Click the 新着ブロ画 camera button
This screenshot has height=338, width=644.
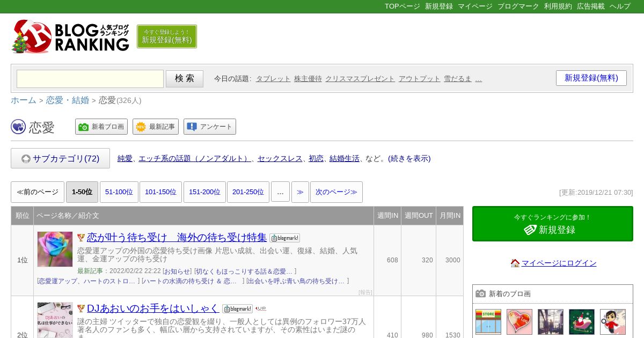pos(101,127)
